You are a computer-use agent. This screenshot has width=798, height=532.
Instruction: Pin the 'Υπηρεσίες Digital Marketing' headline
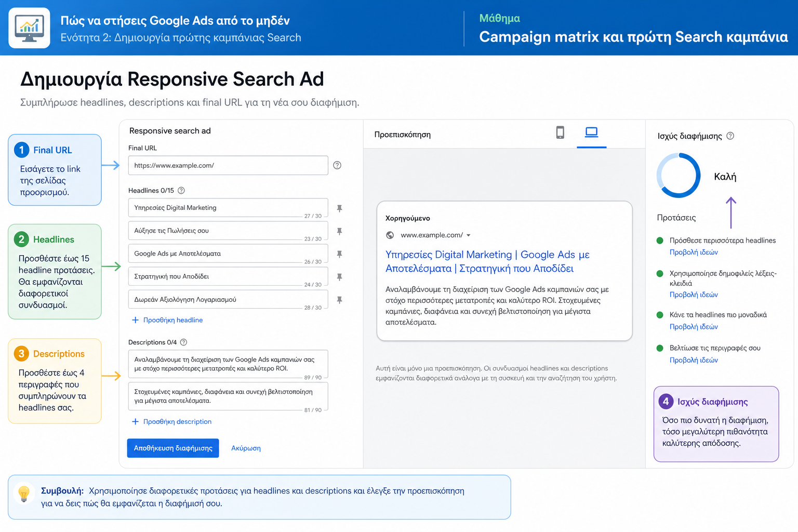click(x=339, y=208)
